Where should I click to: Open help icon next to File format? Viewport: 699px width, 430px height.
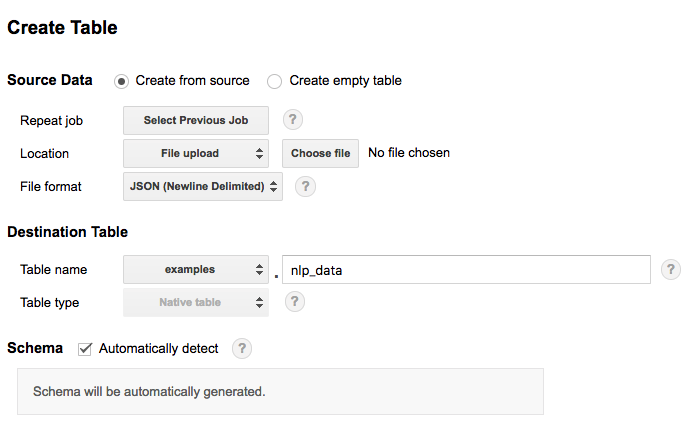(306, 186)
